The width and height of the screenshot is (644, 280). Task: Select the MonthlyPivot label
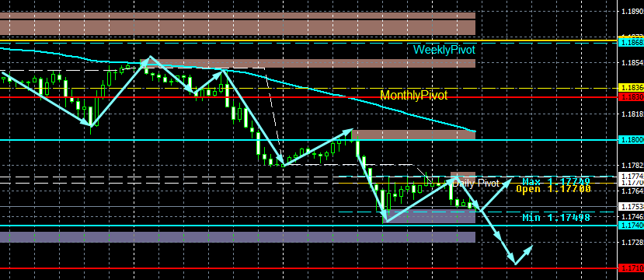(413, 96)
